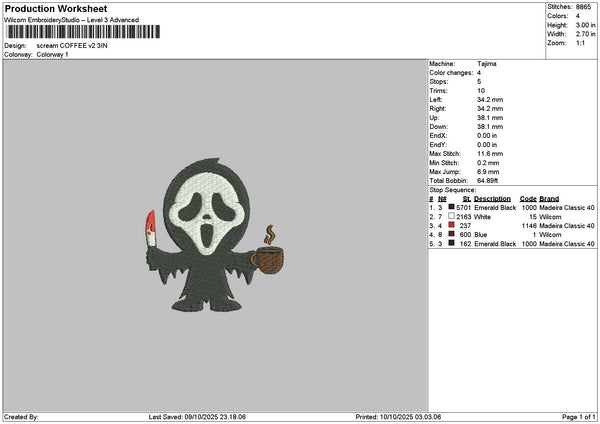Image resolution: width=600 pixels, height=424 pixels.
Task: Click the Height value '3.00 in'
Action: pos(585,25)
